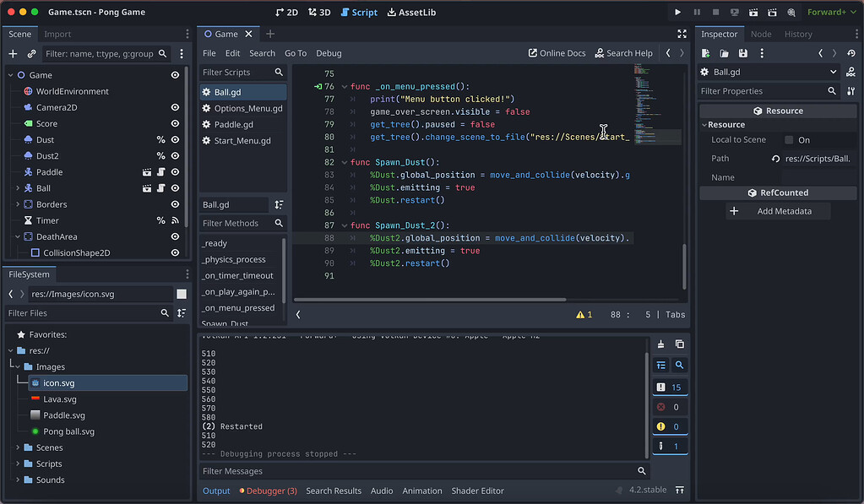
Task: Click the Filter Properties search field
Action: 760,91
